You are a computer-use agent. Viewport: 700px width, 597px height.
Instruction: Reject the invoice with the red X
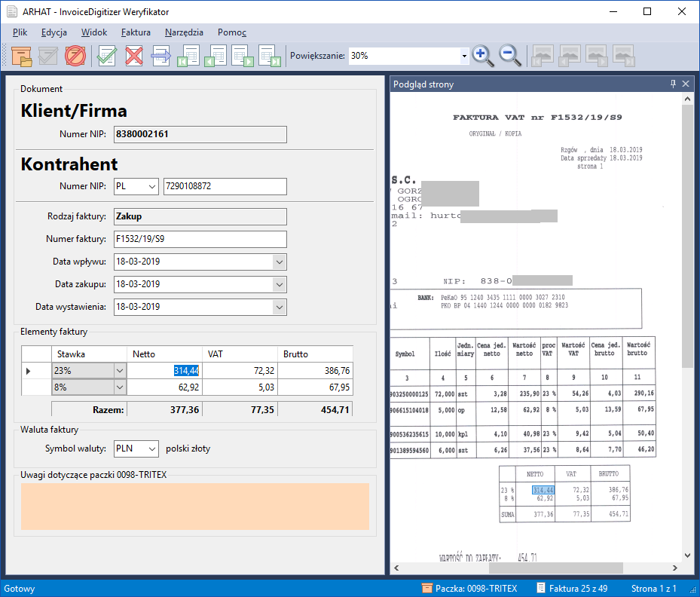(134, 56)
